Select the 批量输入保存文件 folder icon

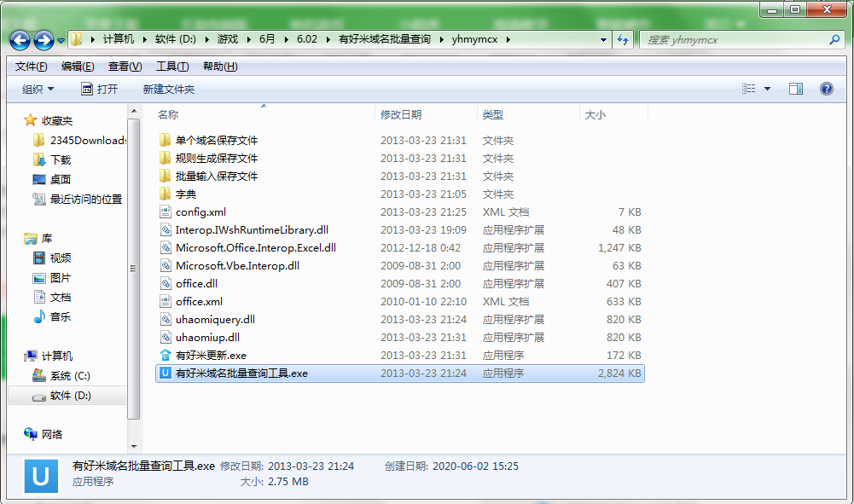tap(165, 177)
